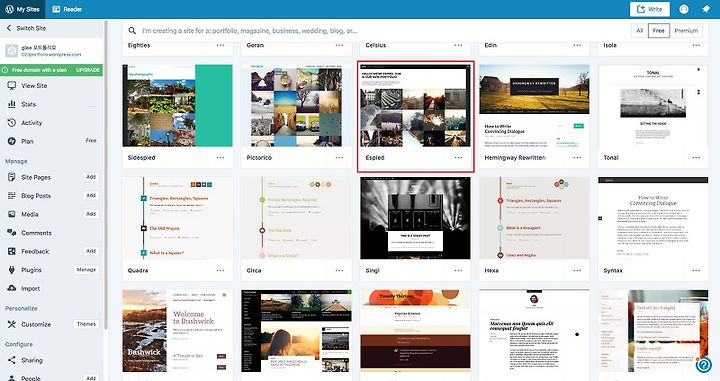Open Hemingway Rewritten theme preview
This screenshot has width=720, height=381.
click(534, 106)
